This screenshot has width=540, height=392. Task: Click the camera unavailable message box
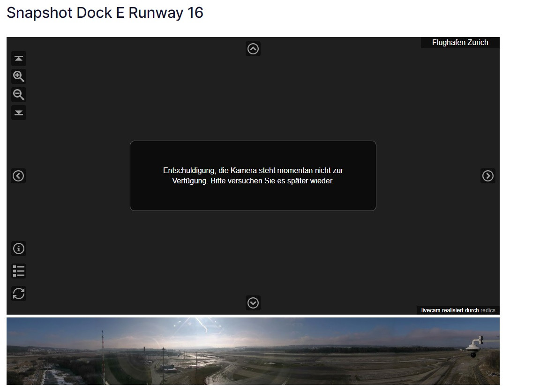click(253, 176)
